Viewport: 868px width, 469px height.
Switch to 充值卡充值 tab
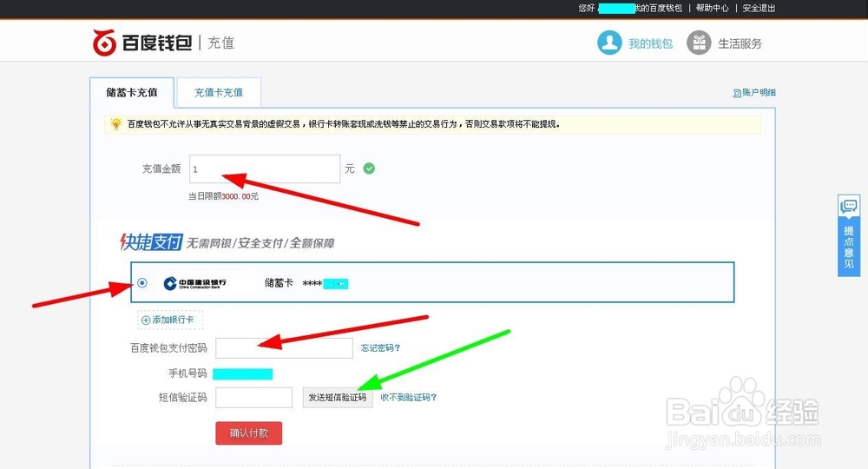click(x=219, y=92)
